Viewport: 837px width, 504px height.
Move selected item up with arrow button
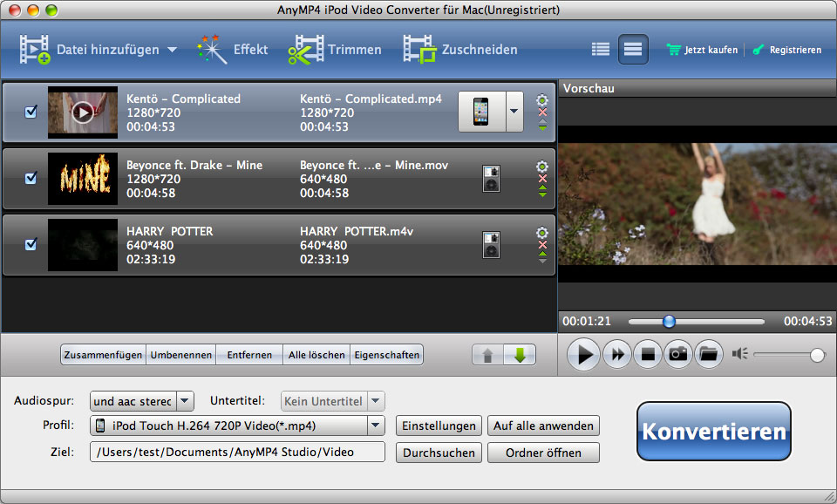coord(487,355)
